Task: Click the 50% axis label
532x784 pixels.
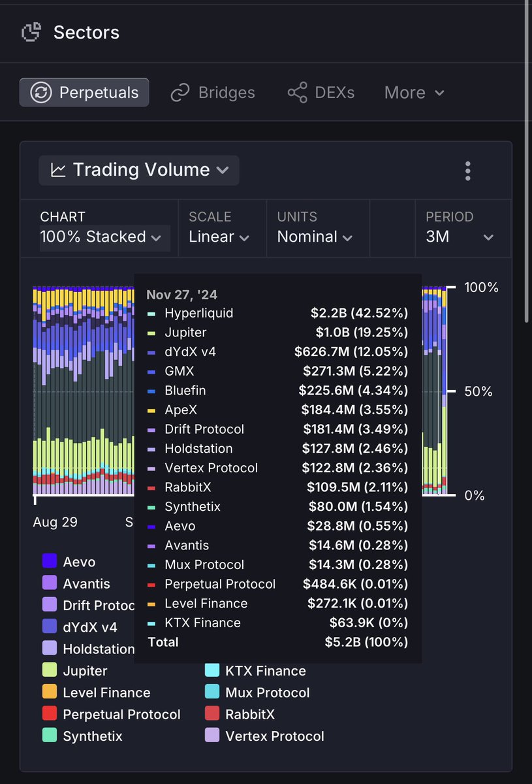Action: point(480,391)
